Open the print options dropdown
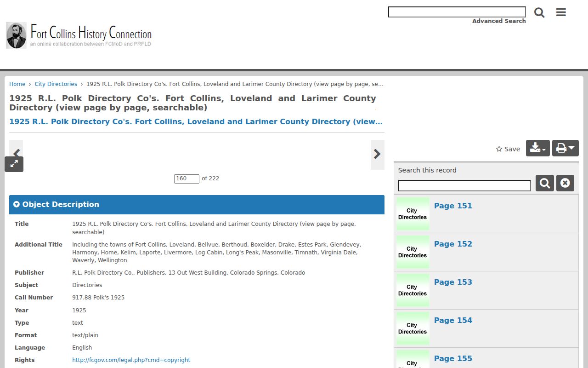The width and height of the screenshot is (588, 368). [565, 148]
